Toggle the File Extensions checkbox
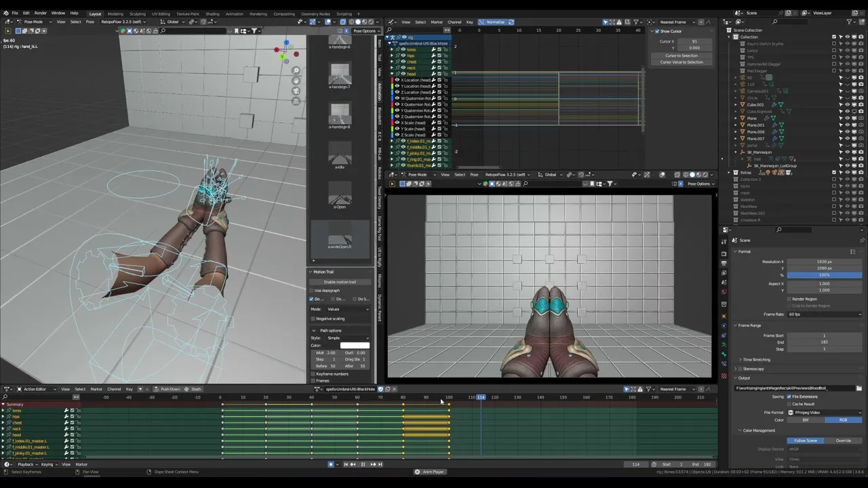868x488 pixels. [x=789, y=396]
